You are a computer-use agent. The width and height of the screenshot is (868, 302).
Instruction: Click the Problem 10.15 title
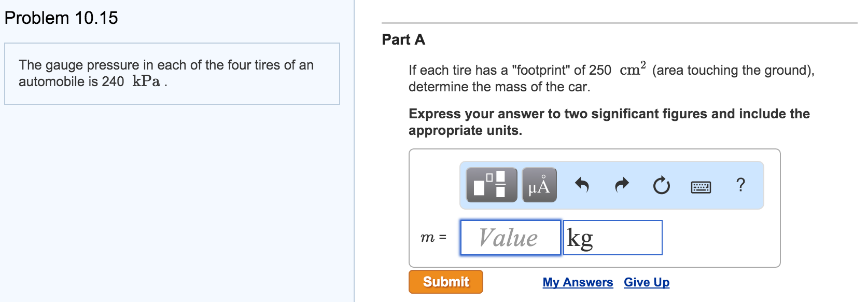[61, 18]
